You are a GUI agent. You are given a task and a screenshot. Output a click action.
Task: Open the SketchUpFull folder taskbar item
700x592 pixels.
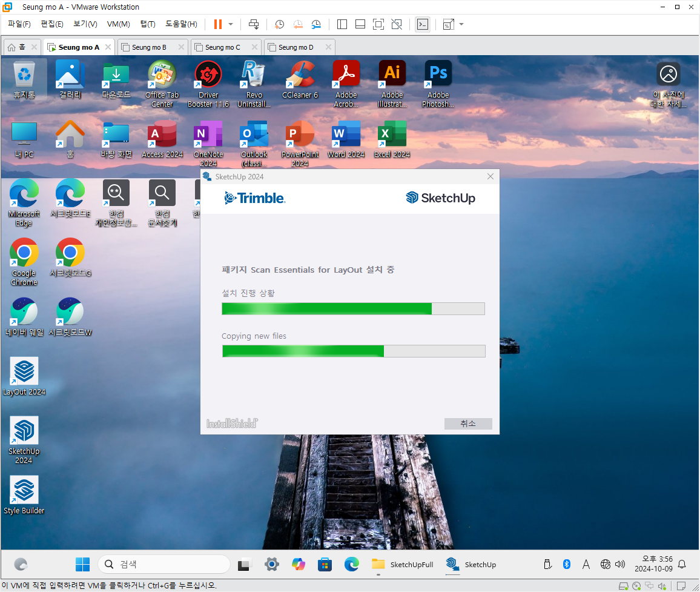[402, 564]
